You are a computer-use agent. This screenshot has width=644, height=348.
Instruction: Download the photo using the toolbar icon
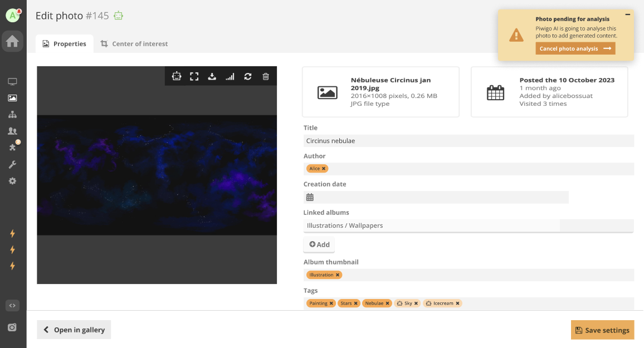click(212, 76)
